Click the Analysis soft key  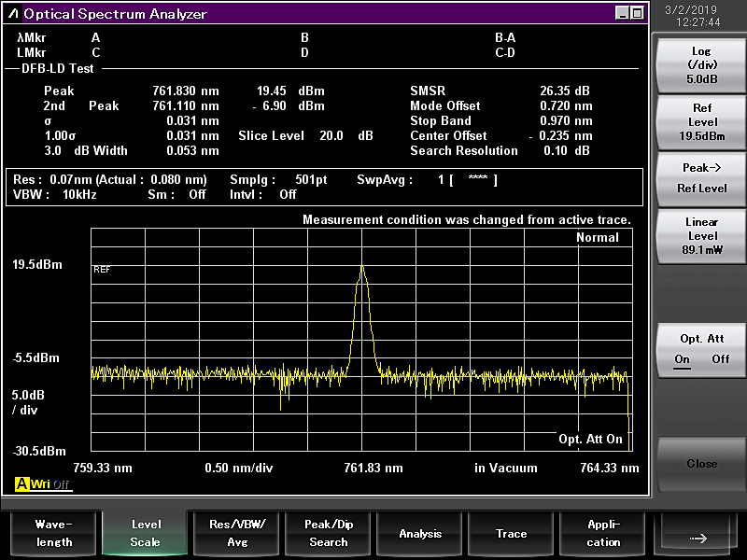419,534
